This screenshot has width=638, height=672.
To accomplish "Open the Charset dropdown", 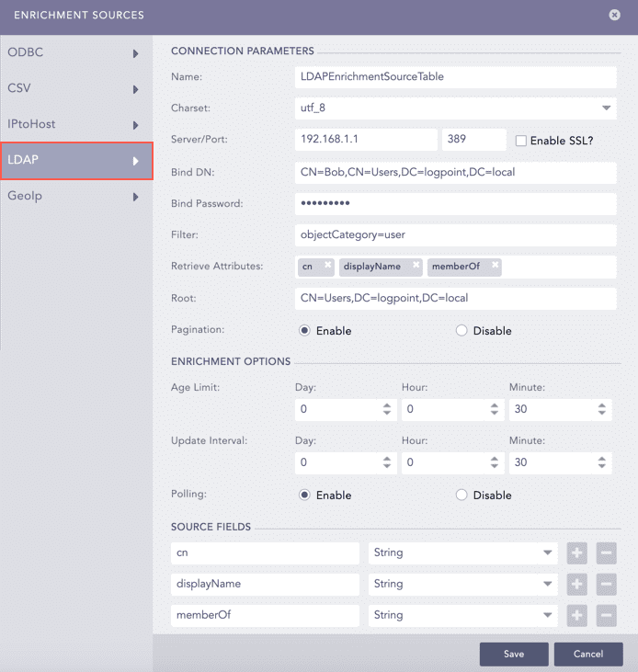I will click(x=606, y=108).
